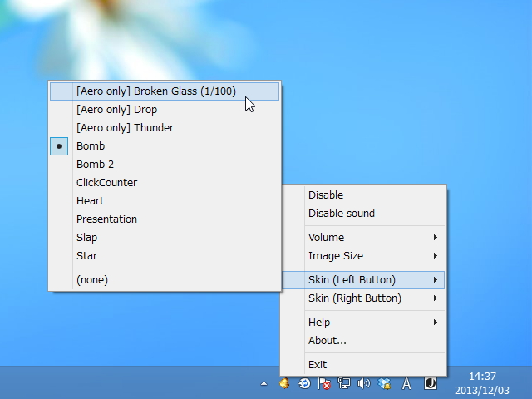Open the Skin (Left Button) submenu

(363, 280)
